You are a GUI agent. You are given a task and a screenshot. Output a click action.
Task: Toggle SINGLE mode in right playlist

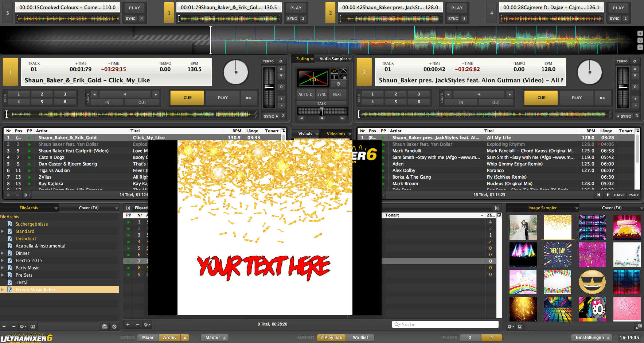click(x=620, y=195)
